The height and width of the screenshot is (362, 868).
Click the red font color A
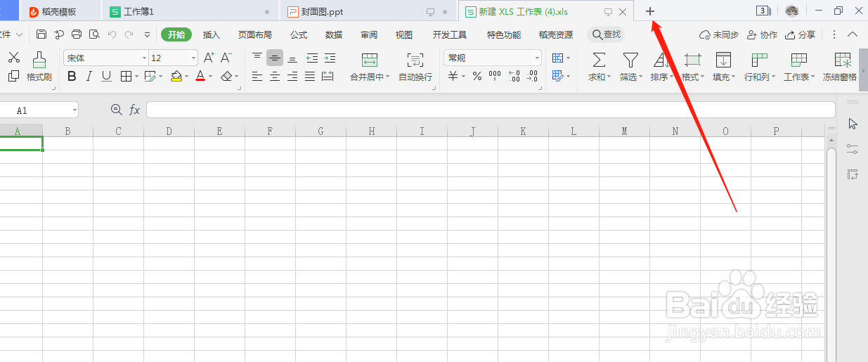[x=200, y=77]
